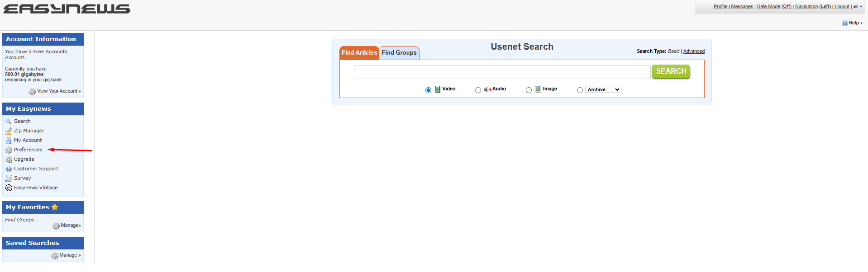
Task: Click the gear icon in My Favorites Manage
Action: (56, 226)
